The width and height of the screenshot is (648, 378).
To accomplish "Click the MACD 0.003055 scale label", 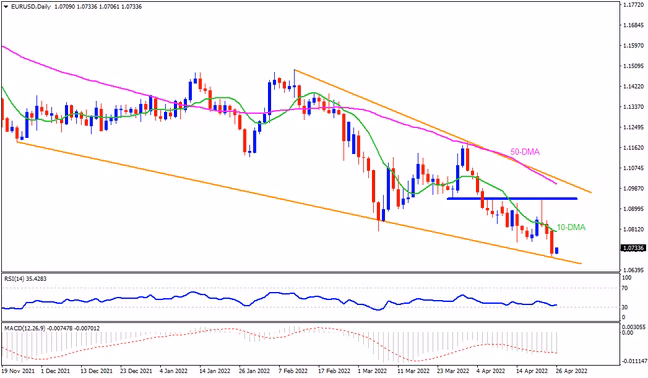I will pyautogui.click(x=634, y=326).
